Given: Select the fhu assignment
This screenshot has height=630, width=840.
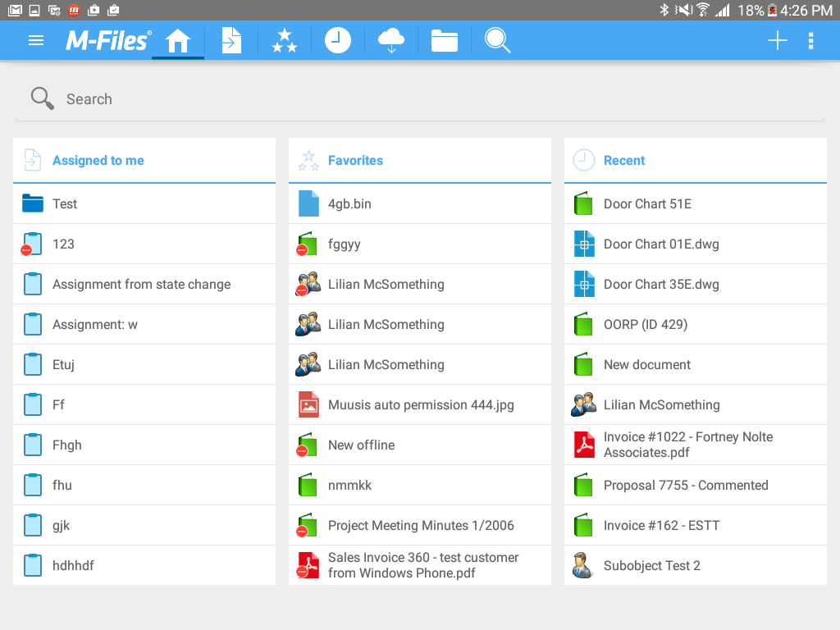Looking at the screenshot, I should pos(144,485).
